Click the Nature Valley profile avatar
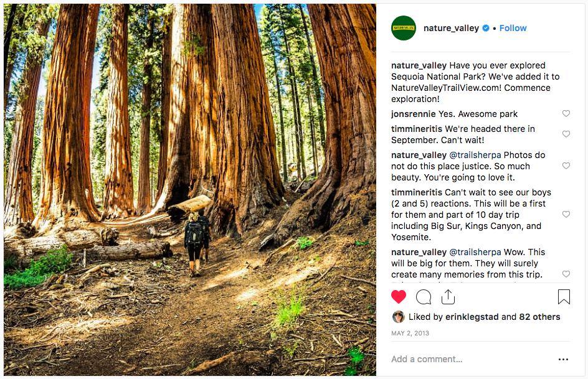The width and height of the screenshot is (588, 379). pyautogui.click(x=404, y=28)
